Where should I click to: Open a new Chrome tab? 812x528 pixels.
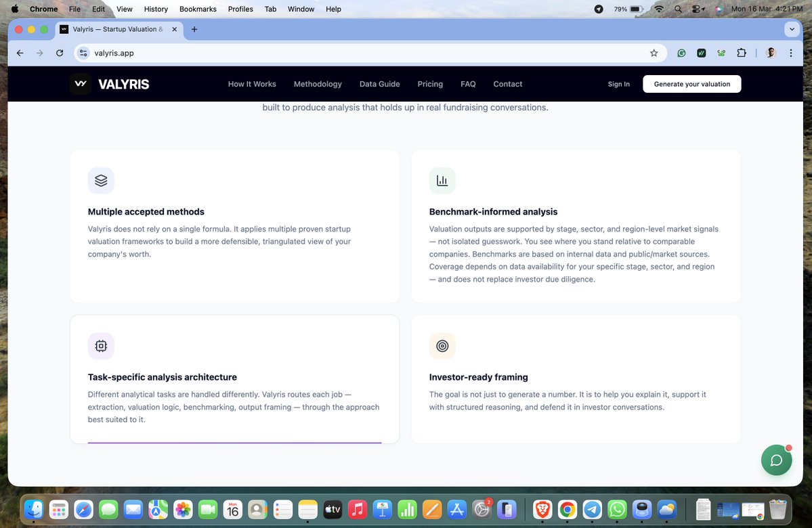(x=194, y=30)
